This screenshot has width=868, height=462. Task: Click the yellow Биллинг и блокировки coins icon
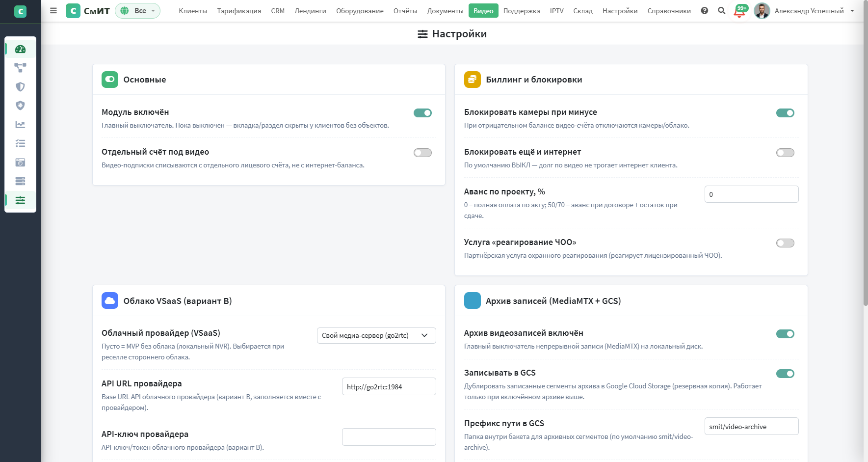click(473, 80)
